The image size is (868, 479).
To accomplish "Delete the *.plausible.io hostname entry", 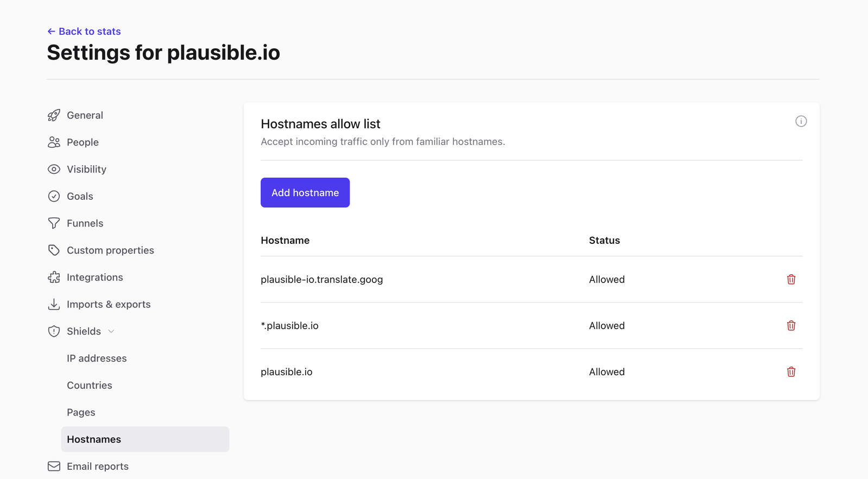I will (791, 325).
